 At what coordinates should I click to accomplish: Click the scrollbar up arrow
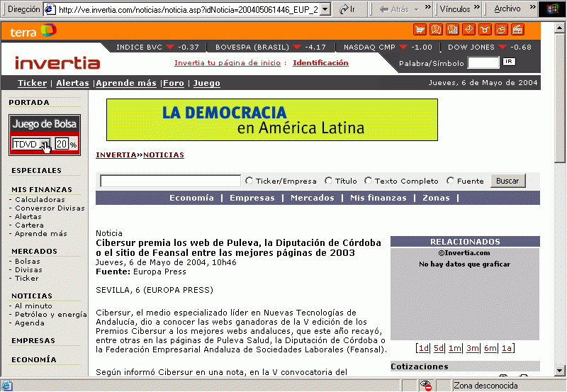(x=560, y=28)
